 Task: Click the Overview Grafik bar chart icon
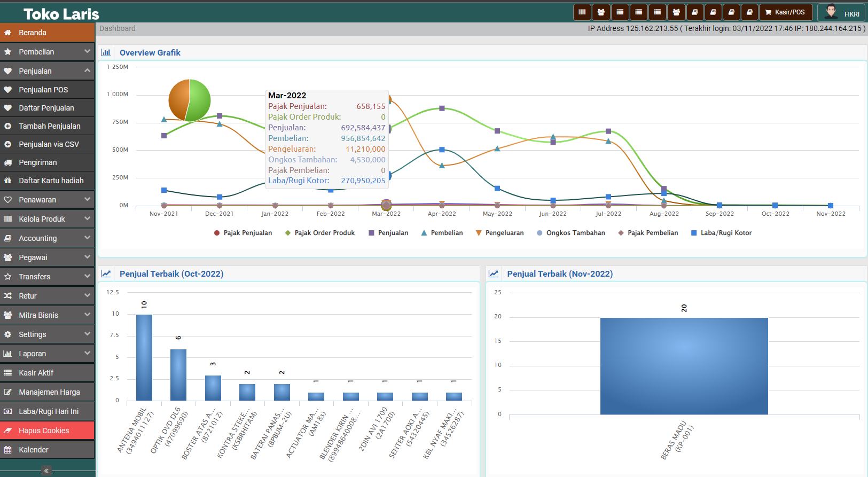(x=106, y=52)
